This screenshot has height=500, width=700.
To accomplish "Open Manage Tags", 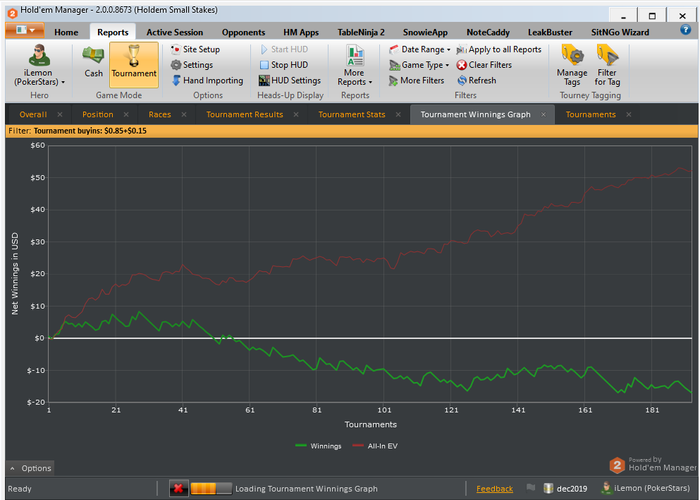I will (572, 66).
